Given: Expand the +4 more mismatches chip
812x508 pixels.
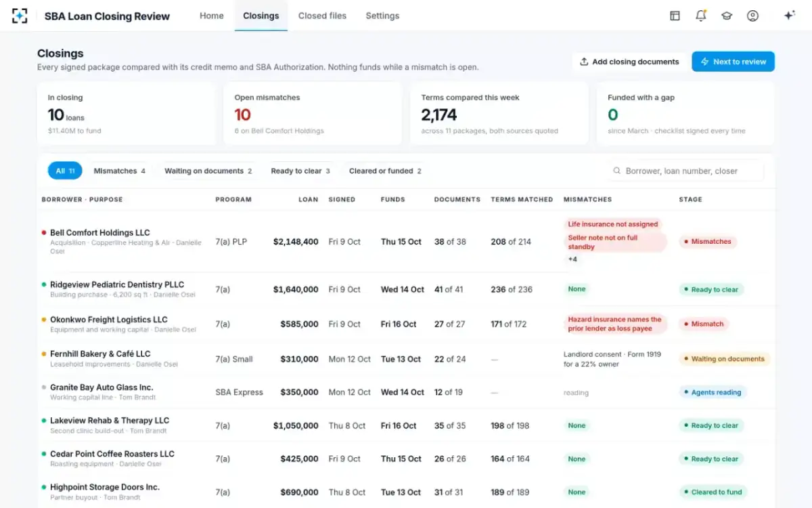Looking at the screenshot, I should (x=572, y=259).
